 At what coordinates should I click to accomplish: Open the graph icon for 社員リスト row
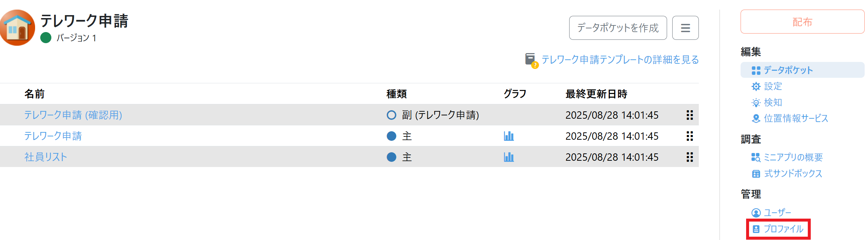pos(509,157)
